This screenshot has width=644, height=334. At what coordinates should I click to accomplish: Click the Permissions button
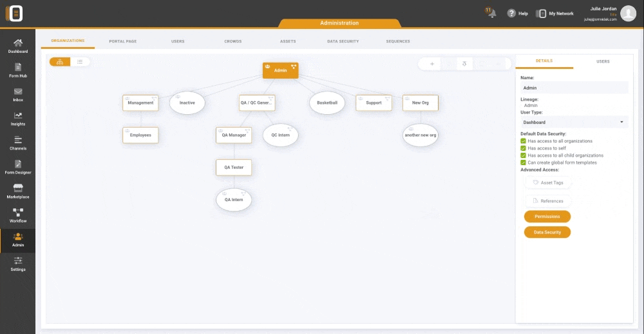pyautogui.click(x=547, y=217)
